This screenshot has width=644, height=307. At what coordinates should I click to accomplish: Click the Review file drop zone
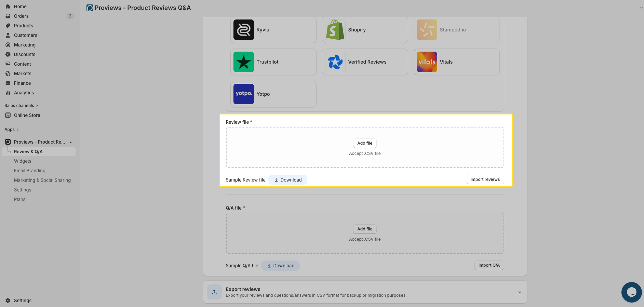point(365,147)
